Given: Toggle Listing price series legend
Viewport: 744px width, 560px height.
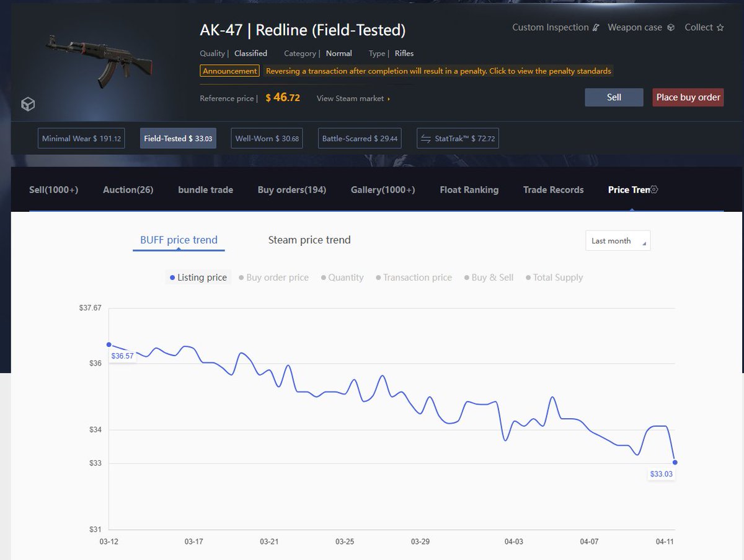Looking at the screenshot, I should pos(198,278).
